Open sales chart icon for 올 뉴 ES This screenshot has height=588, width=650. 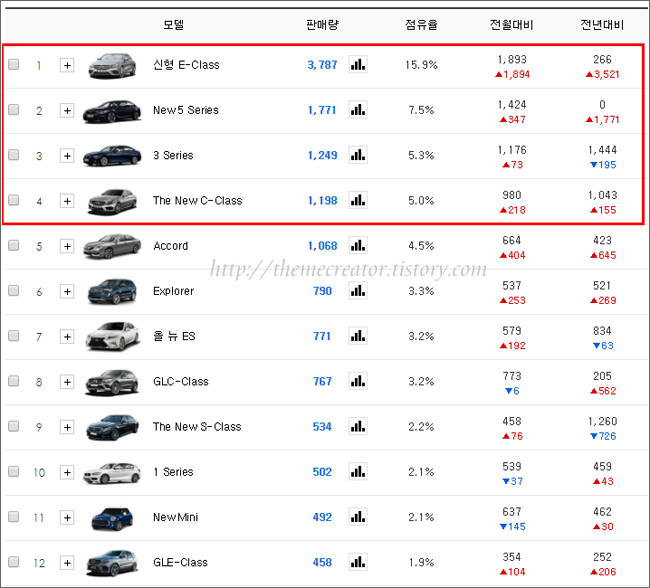tap(358, 336)
